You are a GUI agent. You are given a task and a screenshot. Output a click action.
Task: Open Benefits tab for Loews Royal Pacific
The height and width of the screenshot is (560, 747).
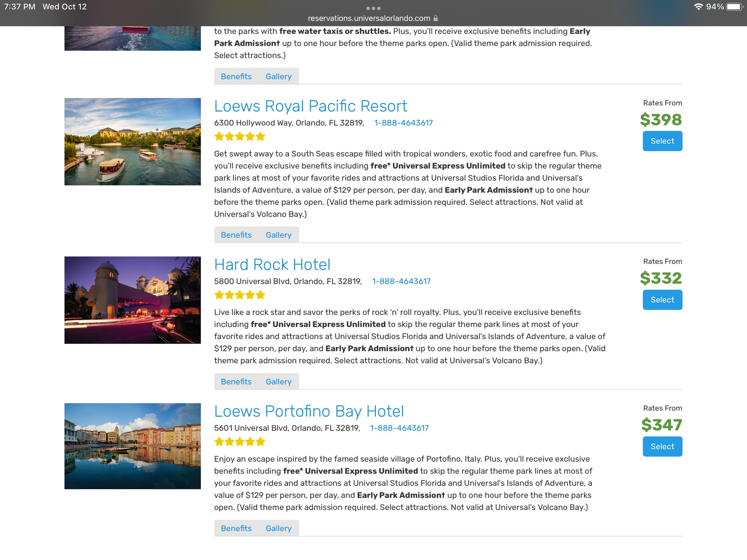pyautogui.click(x=236, y=235)
